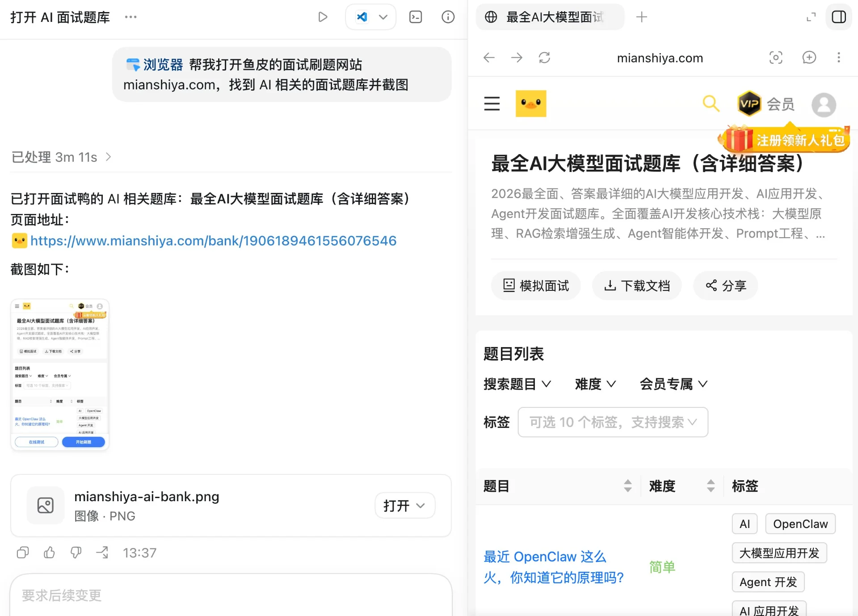The height and width of the screenshot is (616, 858).
Task: Expand the 已处理 3m 11s details
Action: click(x=61, y=157)
